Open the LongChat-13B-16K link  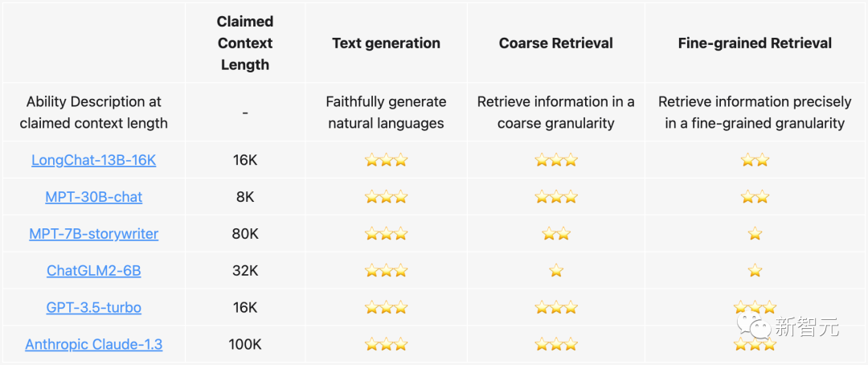click(x=93, y=160)
